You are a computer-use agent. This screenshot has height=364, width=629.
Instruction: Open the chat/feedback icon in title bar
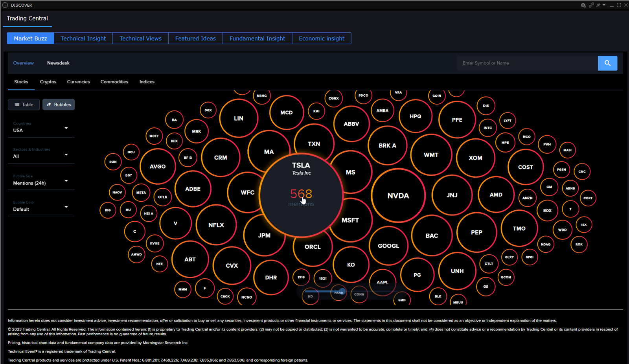point(583,5)
